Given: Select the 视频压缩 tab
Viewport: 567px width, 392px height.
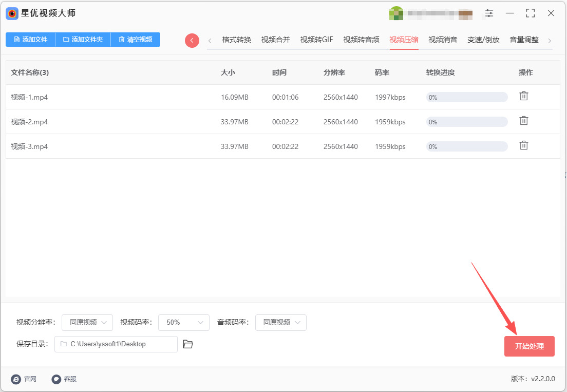Looking at the screenshot, I should (x=404, y=40).
